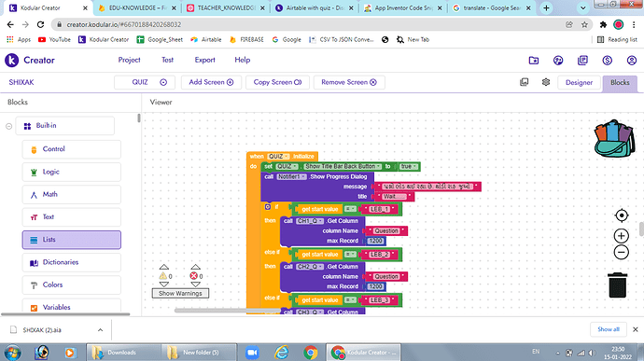Open the true value dropdown on the set block

[409, 166]
